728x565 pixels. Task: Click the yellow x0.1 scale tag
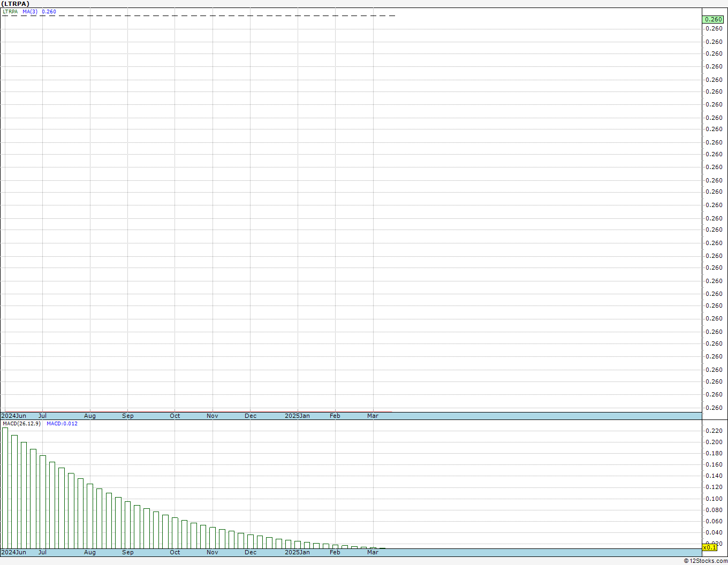(x=709, y=547)
